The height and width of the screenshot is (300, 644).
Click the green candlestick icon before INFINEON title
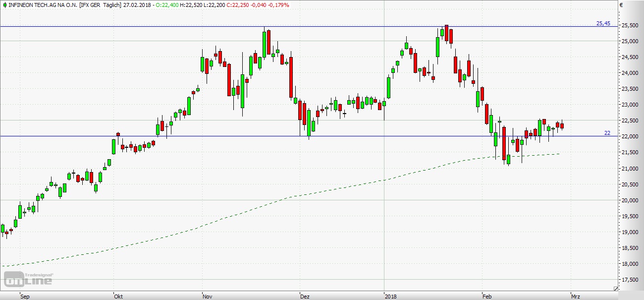click(x=4, y=5)
